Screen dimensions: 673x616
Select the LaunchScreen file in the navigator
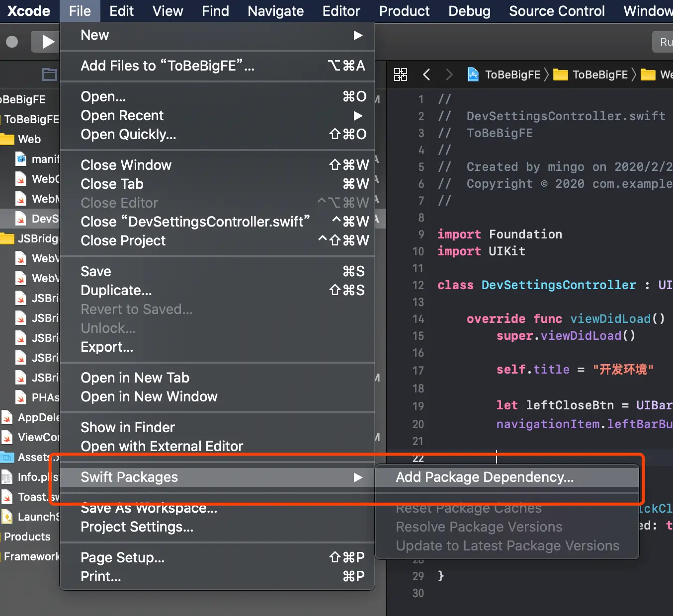coord(30,517)
